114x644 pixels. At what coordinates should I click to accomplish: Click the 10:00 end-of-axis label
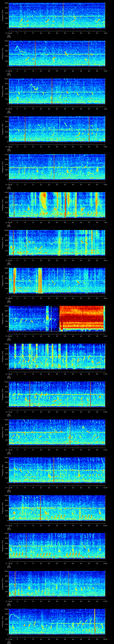click(x=105, y=336)
